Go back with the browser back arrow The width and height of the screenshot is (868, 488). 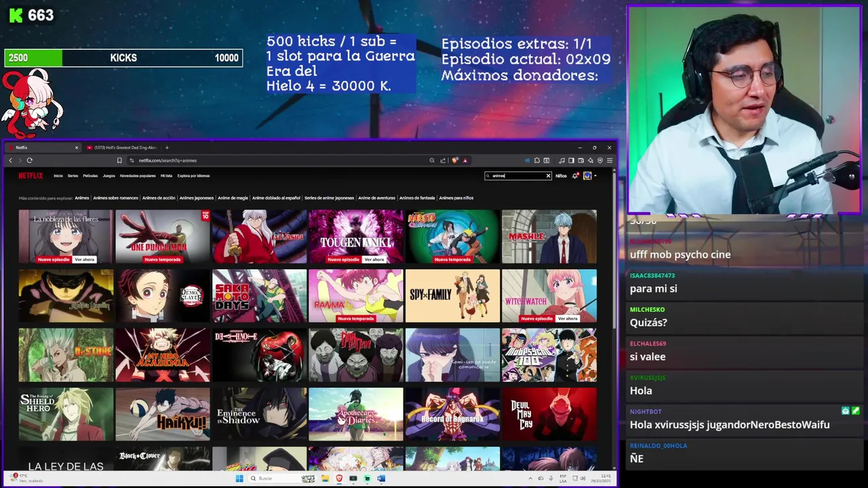[10, 161]
